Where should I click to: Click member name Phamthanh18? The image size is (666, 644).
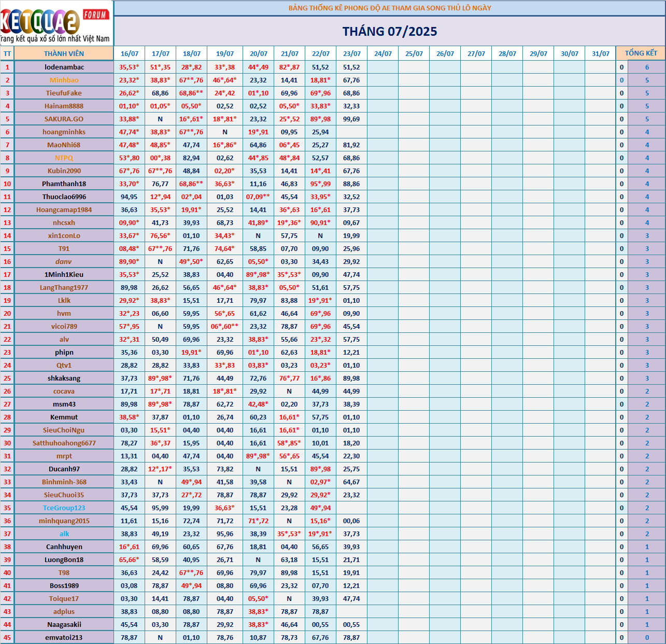64,184
